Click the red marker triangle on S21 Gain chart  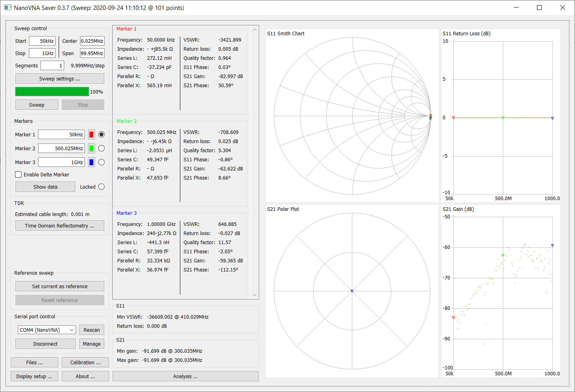tap(454, 317)
